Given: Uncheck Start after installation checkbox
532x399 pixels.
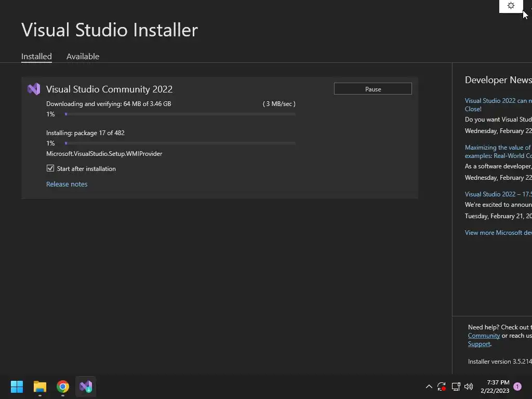Looking at the screenshot, I should click(x=50, y=168).
